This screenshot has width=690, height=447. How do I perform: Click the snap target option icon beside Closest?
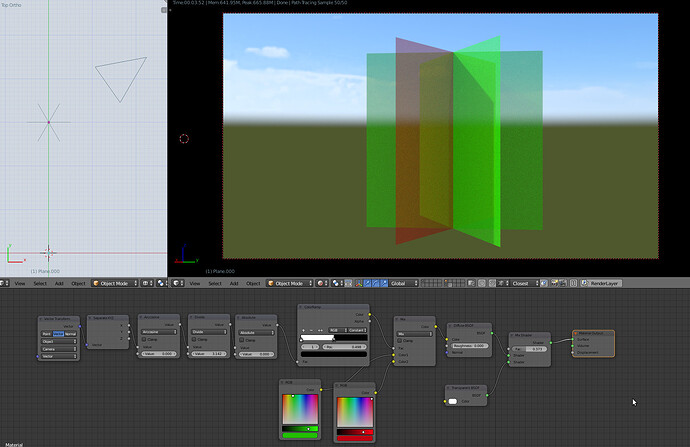pyautogui.click(x=543, y=283)
